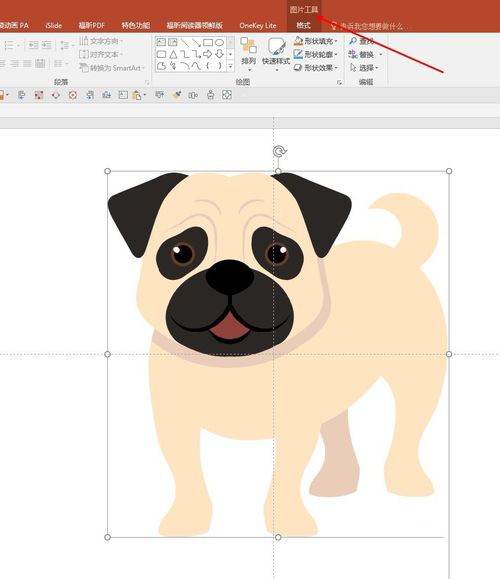Open the 形状效果 shape effects menu
Viewport: 500px width, 579px height.
tap(316, 68)
